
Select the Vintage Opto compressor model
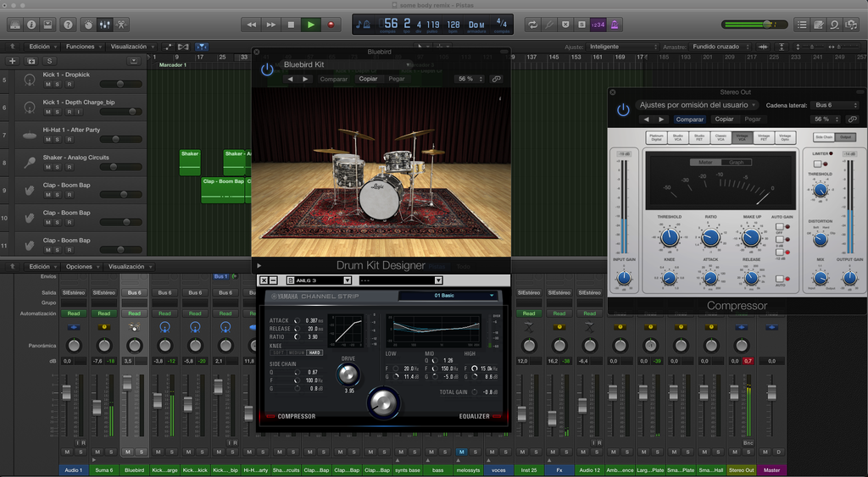[784, 137]
